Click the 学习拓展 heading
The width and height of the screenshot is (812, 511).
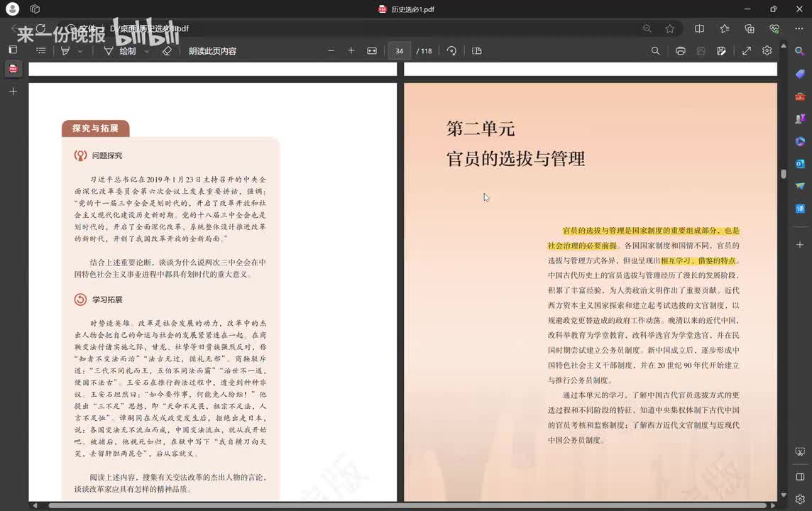coord(107,300)
